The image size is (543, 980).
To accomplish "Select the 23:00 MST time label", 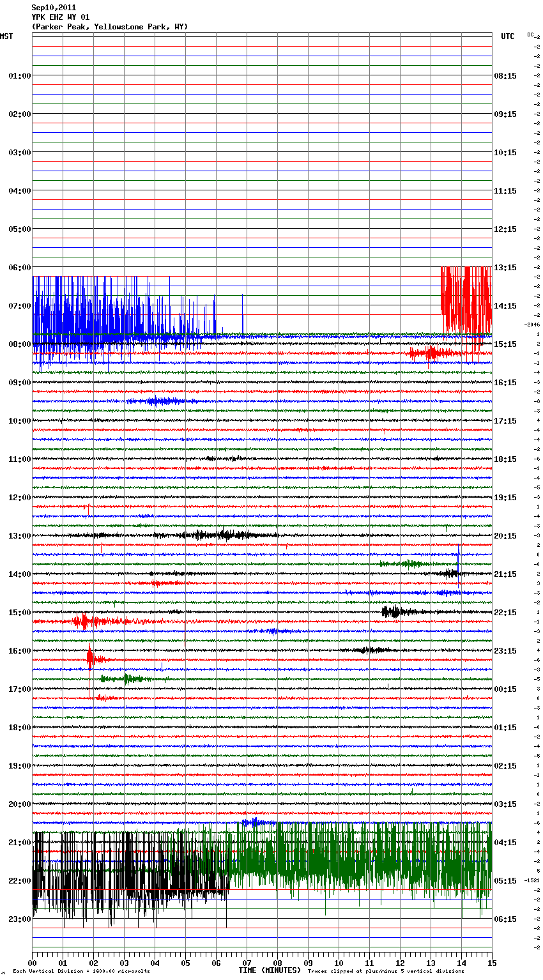I will point(20,919).
